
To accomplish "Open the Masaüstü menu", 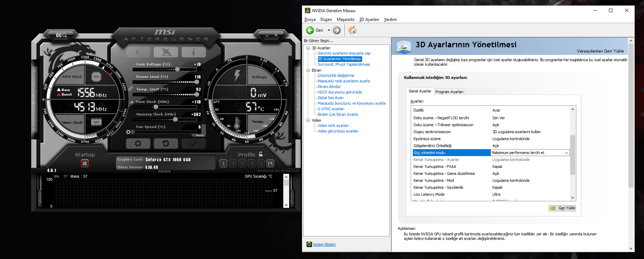I will click(345, 19).
